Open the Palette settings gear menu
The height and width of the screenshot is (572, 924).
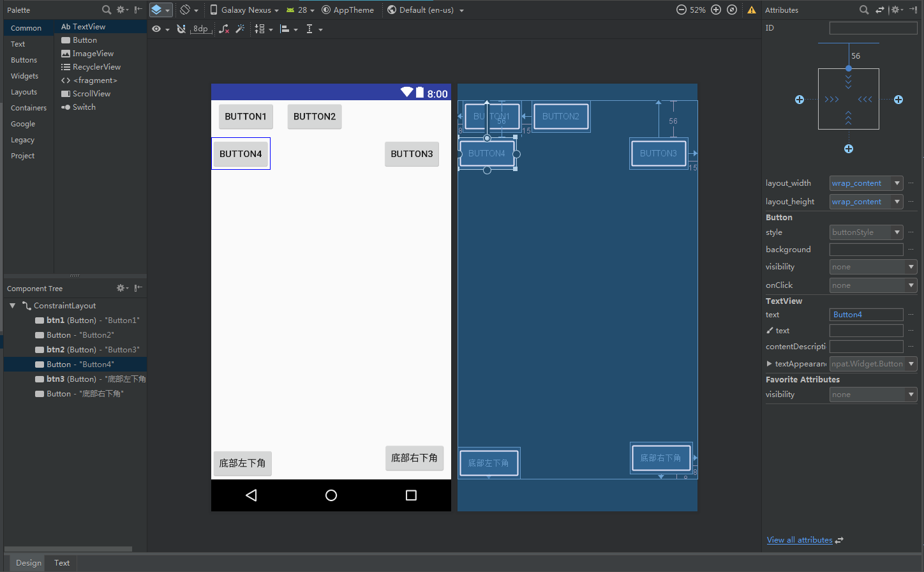(x=122, y=10)
